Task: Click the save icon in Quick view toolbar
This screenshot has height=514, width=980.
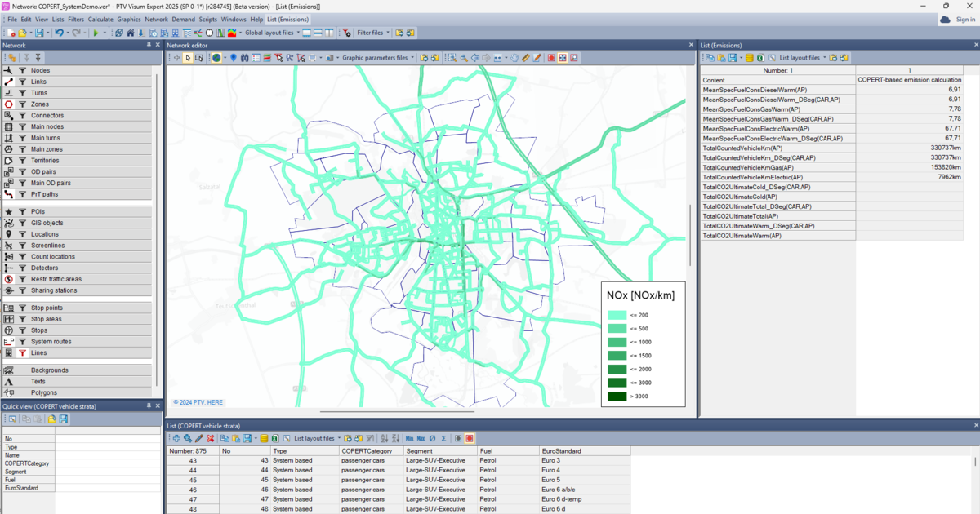Action: pyautogui.click(x=63, y=419)
